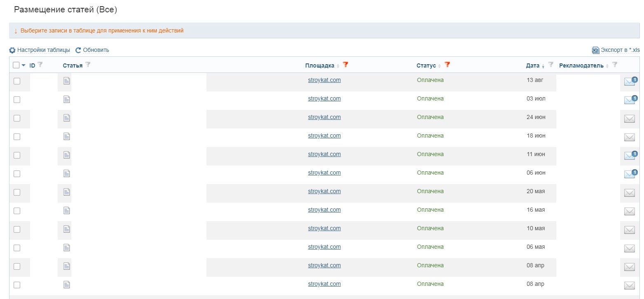Screen dimensions: 644x299
Task: Check the select-all checkbox in table header
Action: coord(16,65)
